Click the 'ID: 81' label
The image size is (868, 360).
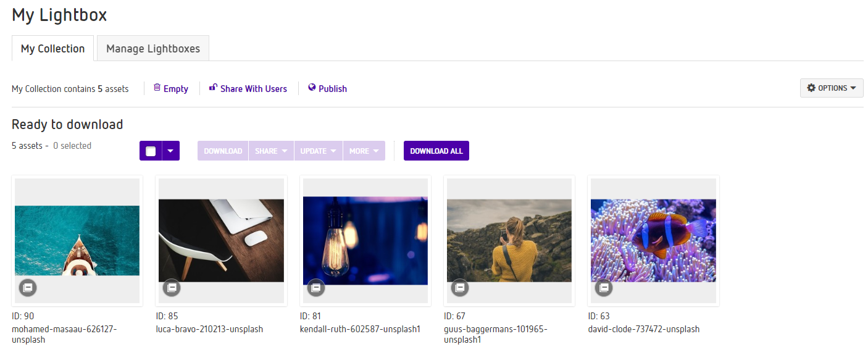coord(311,316)
